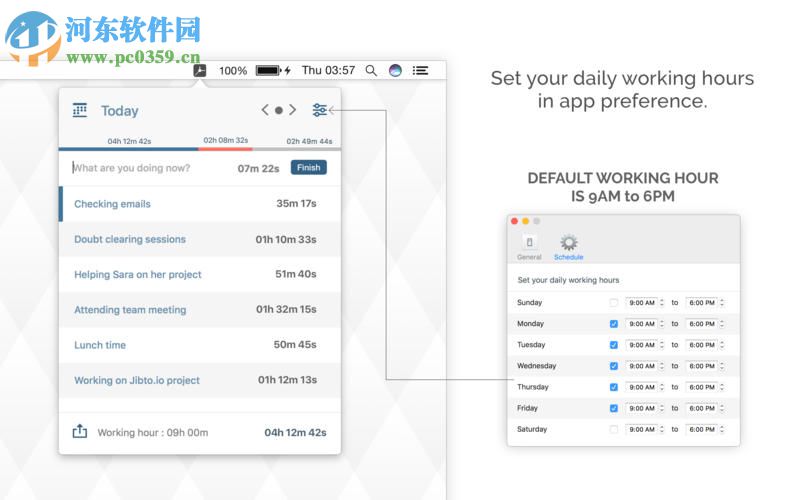Click Wednesday start time stepper arrows
This screenshot has height=500, width=800.
pyautogui.click(x=661, y=366)
